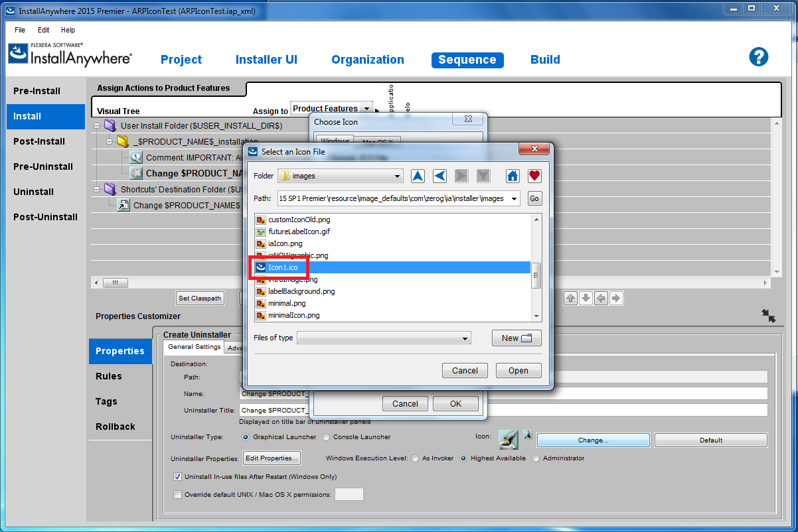798x532 pixels.
Task: Enable Override default UNIX / Mac OS X permissions
Action: click(177, 494)
